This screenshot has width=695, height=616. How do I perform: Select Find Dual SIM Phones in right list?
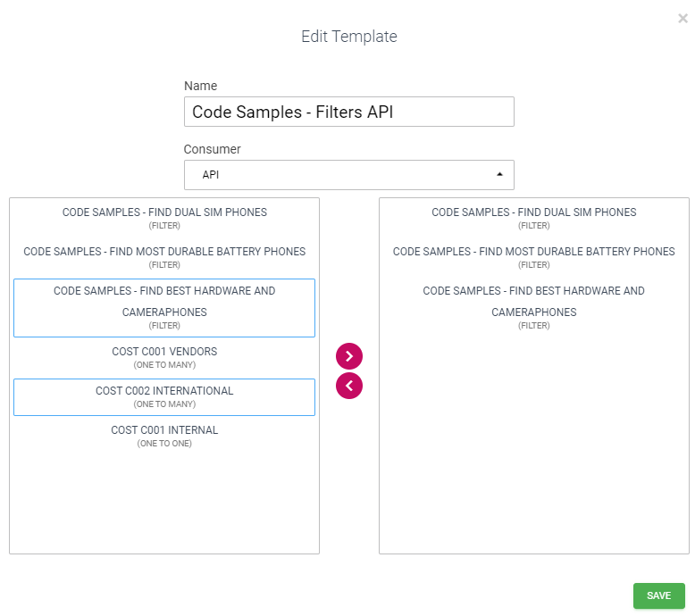[533, 218]
